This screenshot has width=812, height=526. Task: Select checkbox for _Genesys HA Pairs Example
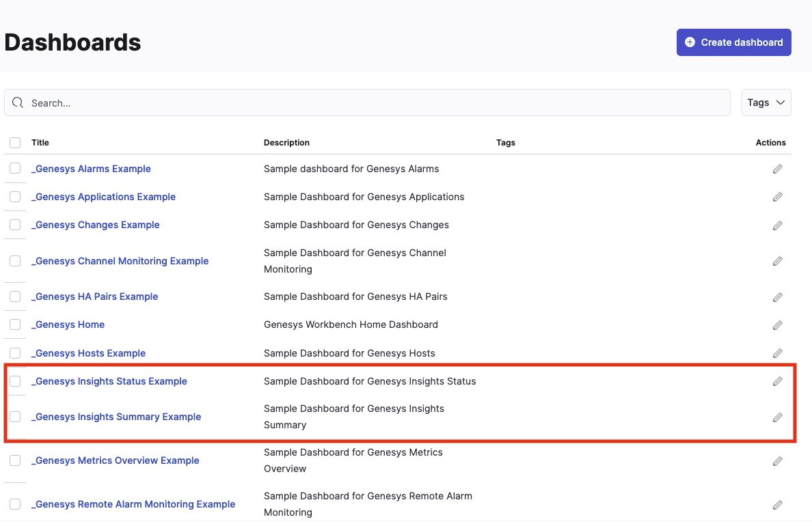pos(15,296)
